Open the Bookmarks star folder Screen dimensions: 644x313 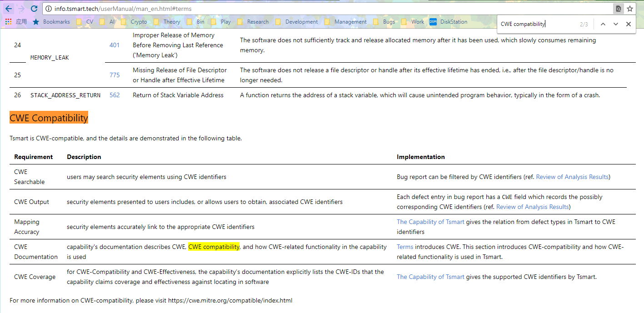click(51, 22)
